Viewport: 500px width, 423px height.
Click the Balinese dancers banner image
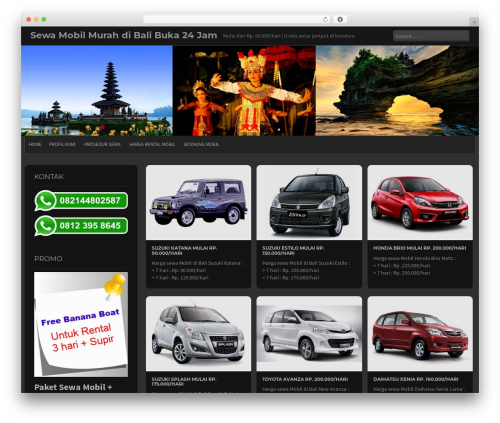244,91
